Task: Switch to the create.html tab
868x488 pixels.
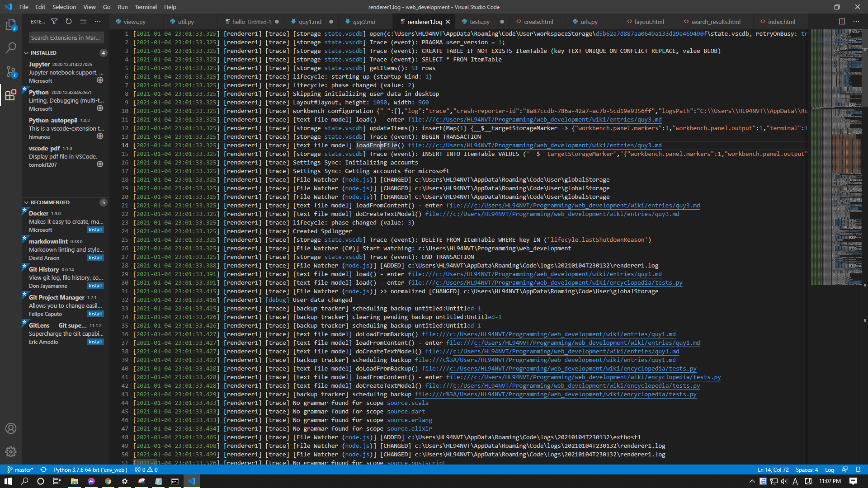Action: [538, 22]
